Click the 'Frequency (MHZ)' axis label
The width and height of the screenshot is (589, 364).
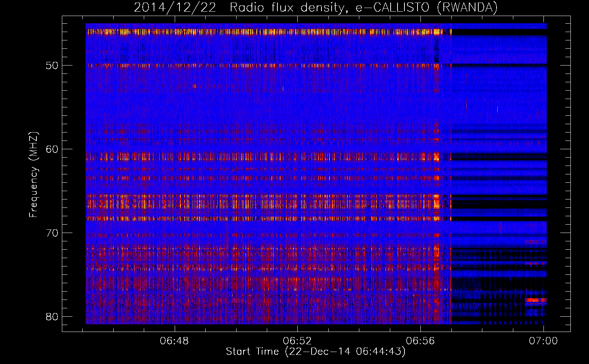(x=33, y=175)
